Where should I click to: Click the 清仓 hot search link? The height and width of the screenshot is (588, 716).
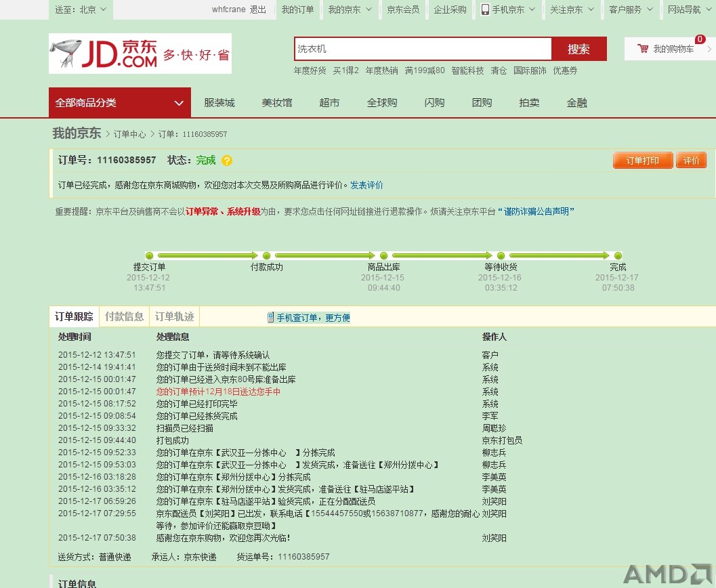pyautogui.click(x=499, y=70)
